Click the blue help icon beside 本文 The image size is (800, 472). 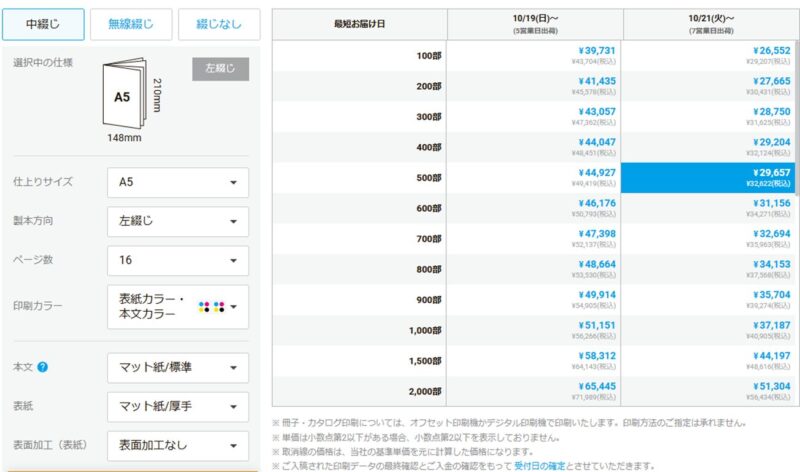(x=43, y=367)
